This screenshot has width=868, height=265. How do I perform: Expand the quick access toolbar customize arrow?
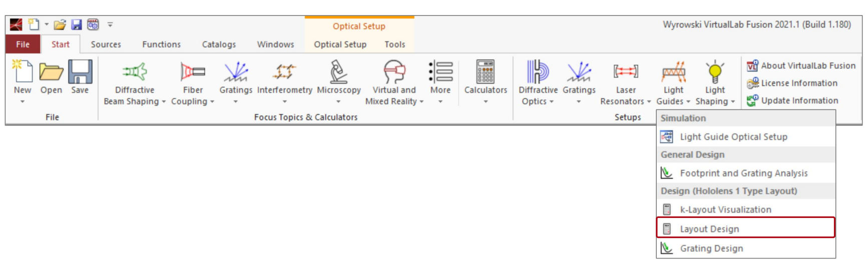click(x=110, y=24)
